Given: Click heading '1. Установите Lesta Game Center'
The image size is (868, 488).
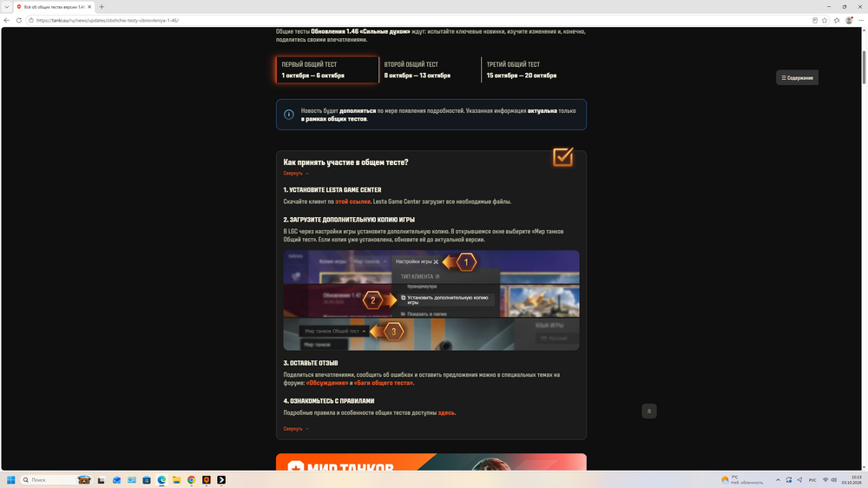Looking at the screenshot, I should (x=332, y=190).
